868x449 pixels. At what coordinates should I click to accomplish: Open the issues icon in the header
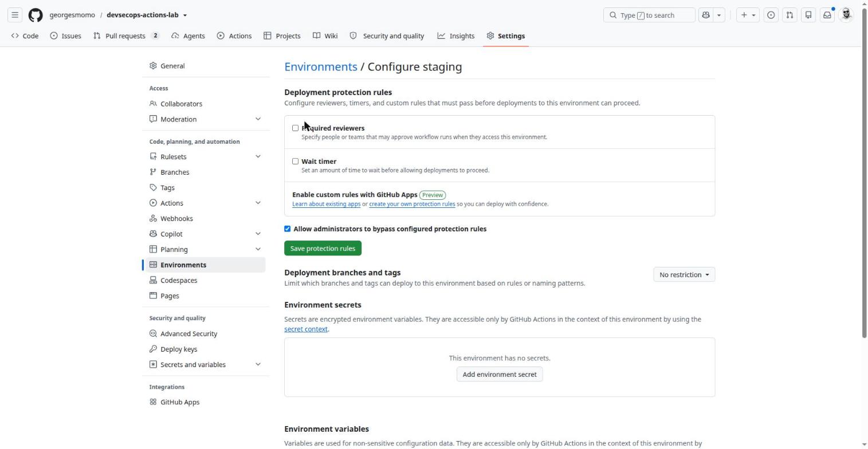771,15
